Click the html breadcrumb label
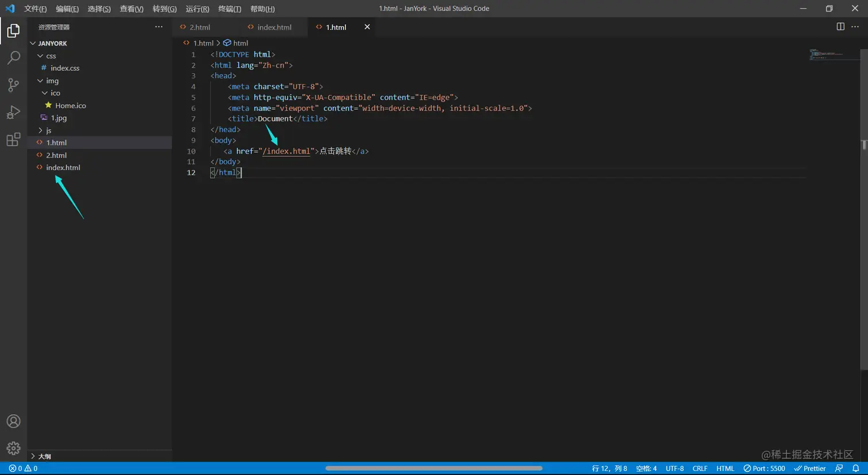Viewport: 868px width, 475px height. click(241, 43)
